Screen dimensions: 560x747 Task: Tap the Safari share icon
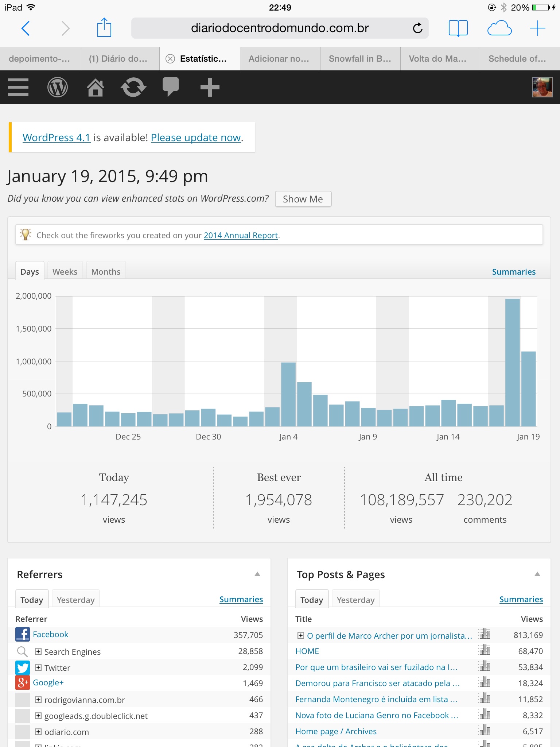[x=104, y=28]
